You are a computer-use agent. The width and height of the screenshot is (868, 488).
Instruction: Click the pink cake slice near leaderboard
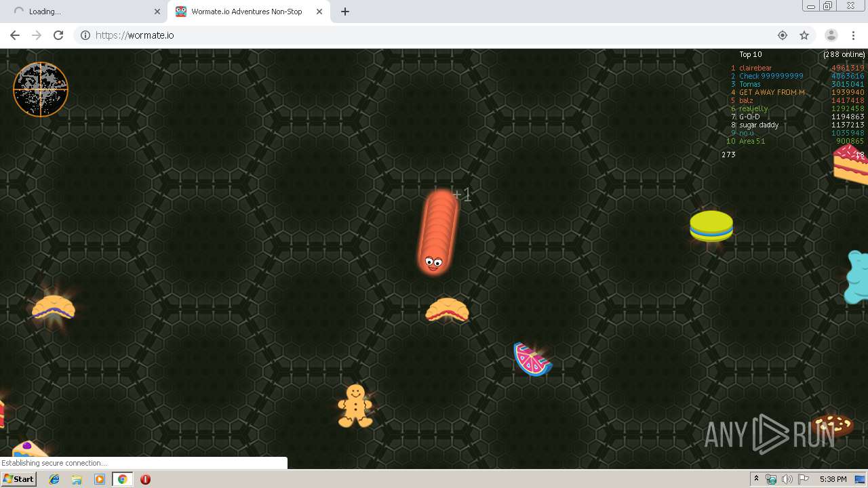[851, 163]
